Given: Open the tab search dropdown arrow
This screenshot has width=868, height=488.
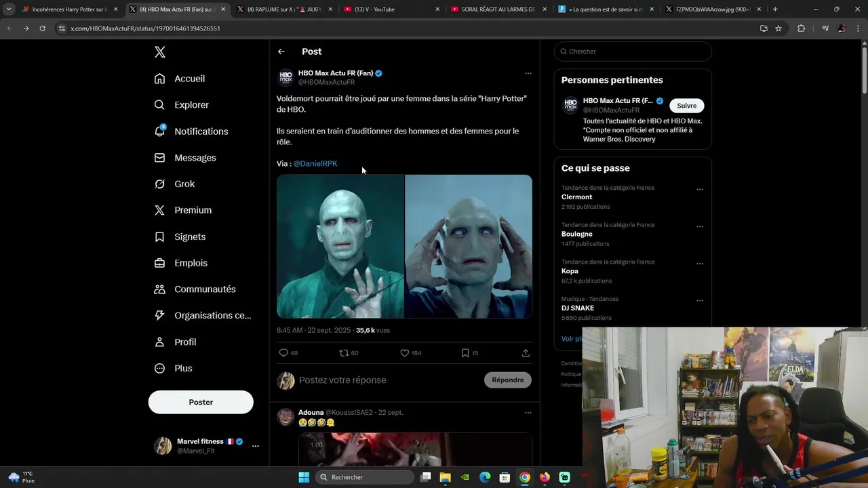Looking at the screenshot, I should coord(9,9).
